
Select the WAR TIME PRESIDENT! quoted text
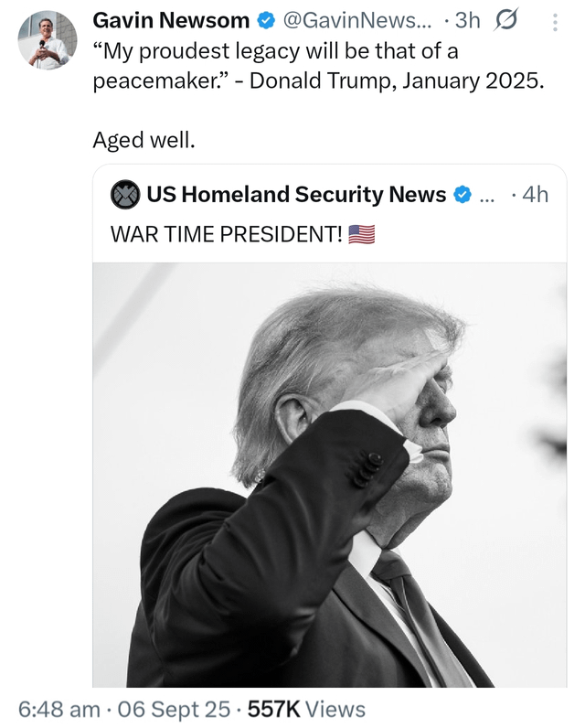[x=227, y=234]
